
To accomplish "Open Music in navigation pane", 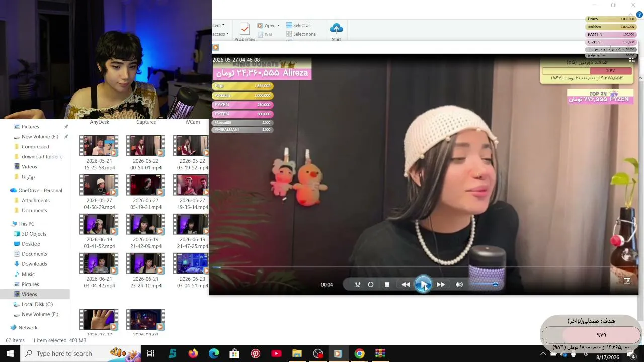I will (x=28, y=274).
